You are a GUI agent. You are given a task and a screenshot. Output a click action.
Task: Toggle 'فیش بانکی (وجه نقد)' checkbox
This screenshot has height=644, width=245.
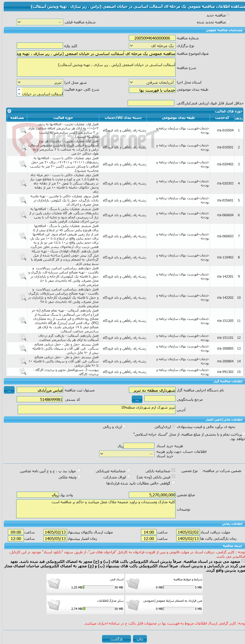[173, 476]
